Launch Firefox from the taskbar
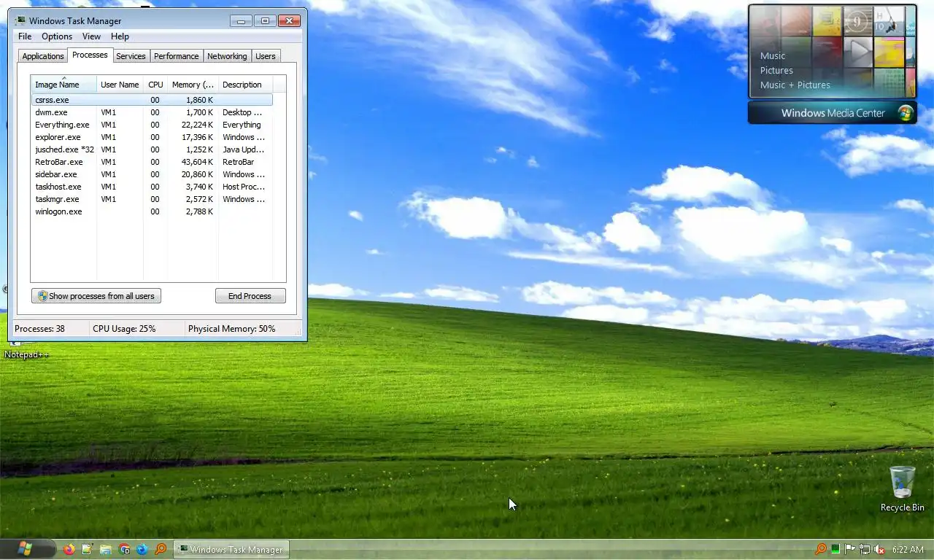Viewport: 934px width, 560px height. [69, 549]
